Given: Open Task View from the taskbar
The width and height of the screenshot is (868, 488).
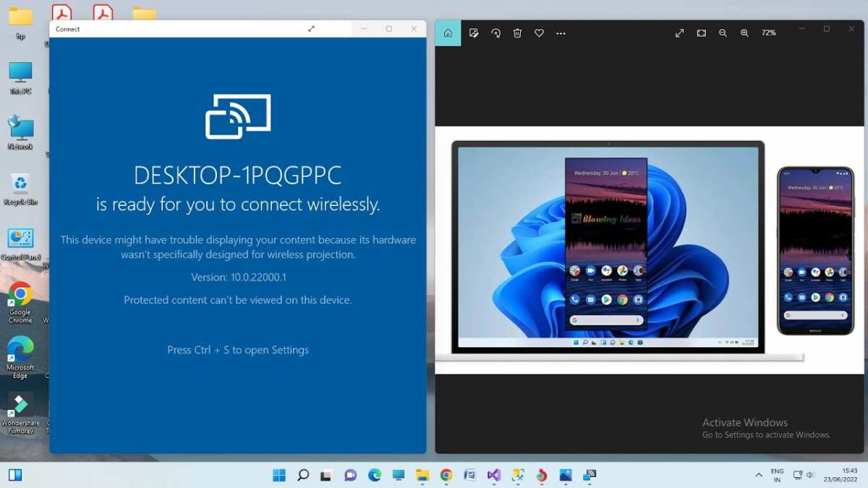Looking at the screenshot, I should click(x=327, y=475).
